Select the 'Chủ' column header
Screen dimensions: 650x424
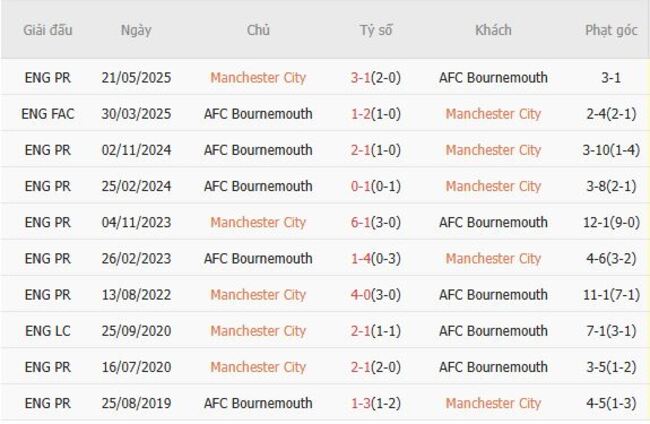258,30
